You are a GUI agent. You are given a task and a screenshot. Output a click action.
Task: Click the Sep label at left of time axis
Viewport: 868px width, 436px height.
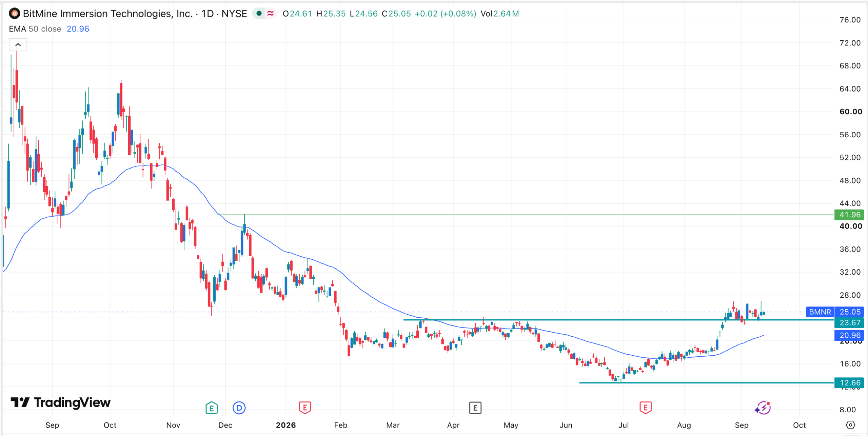(x=52, y=425)
